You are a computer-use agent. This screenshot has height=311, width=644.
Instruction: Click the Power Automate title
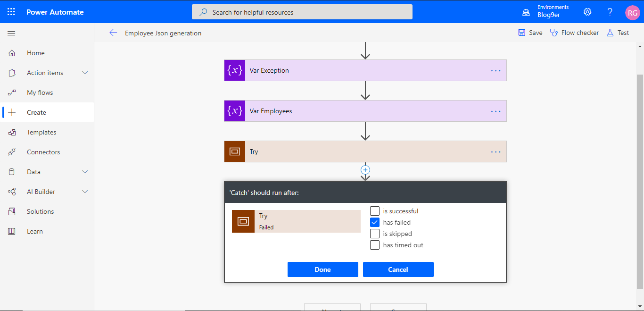pos(55,12)
